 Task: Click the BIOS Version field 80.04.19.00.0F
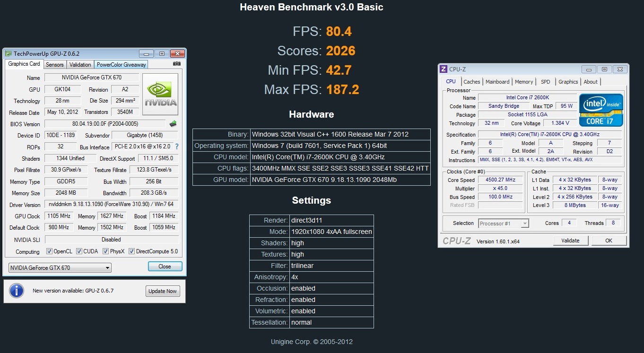coord(105,124)
